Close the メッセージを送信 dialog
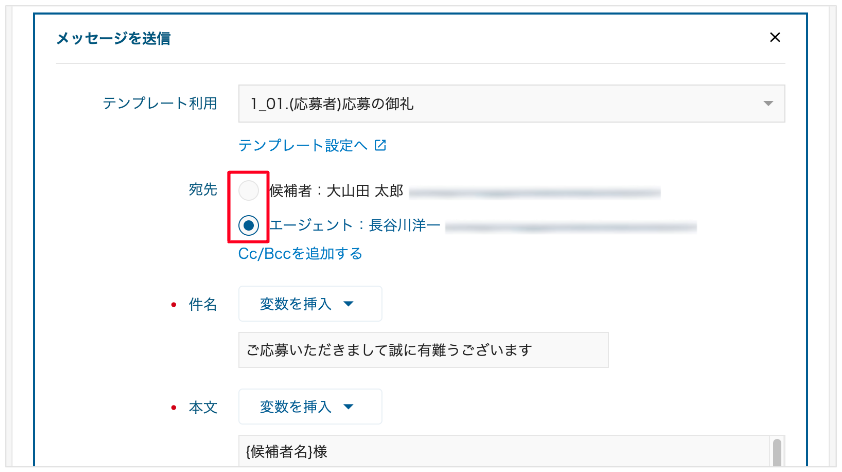The width and height of the screenshot is (842, 472). [x=775, y=38]
